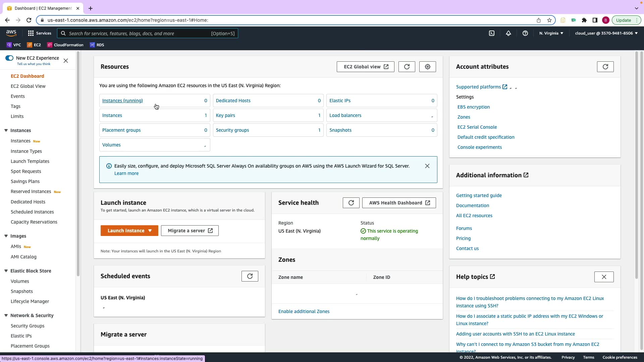Open the Enable additional Zones link
The height and width of the screenshot is (362, 644).
(304, 311)
